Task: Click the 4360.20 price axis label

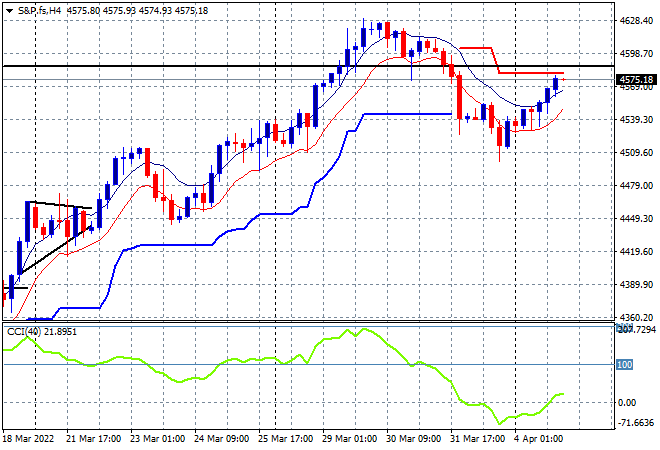Action: (x=636, y=318)
